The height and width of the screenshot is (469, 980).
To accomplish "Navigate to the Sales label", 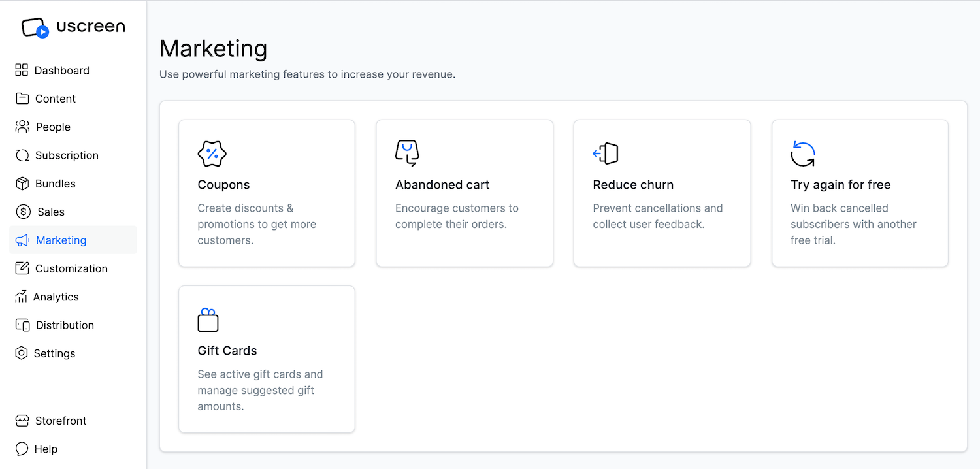I will [51, 212].
